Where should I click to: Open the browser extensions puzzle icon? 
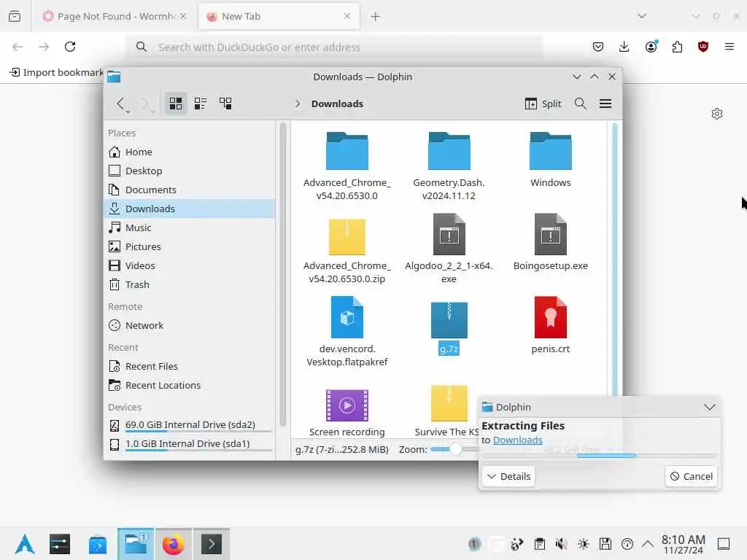(x=677, y=47)
